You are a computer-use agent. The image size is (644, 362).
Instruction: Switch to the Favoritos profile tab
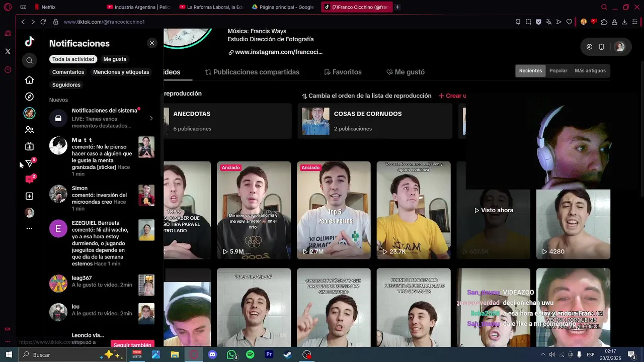click(x=343, y=72)
